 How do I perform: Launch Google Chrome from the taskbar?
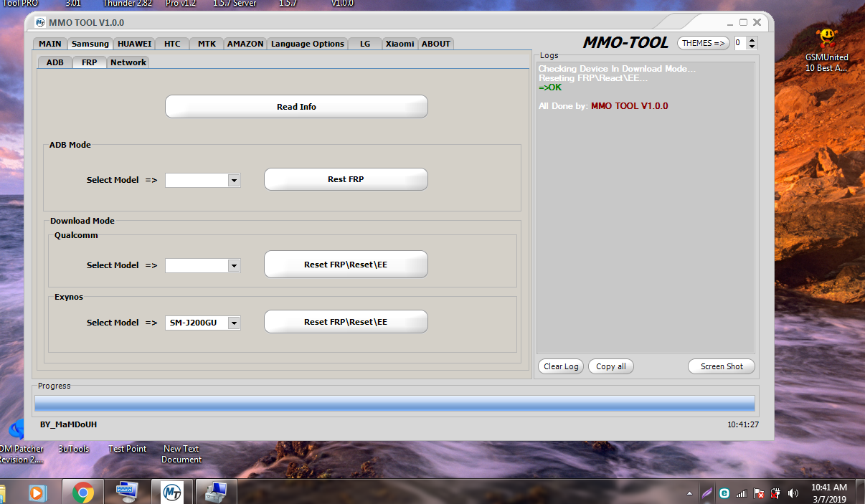click(83, 493)
